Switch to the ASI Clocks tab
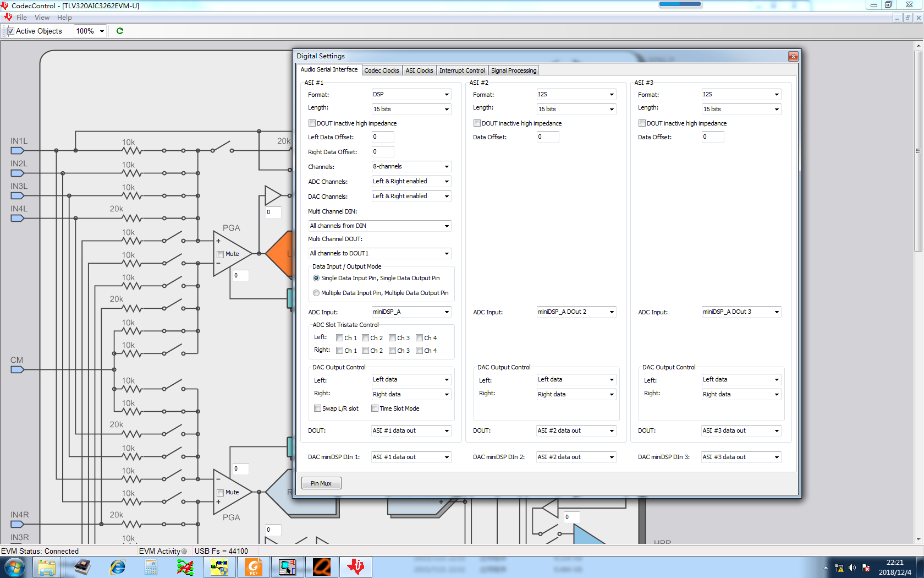Viewport: 924px width, 578px height. click(419, 70)
